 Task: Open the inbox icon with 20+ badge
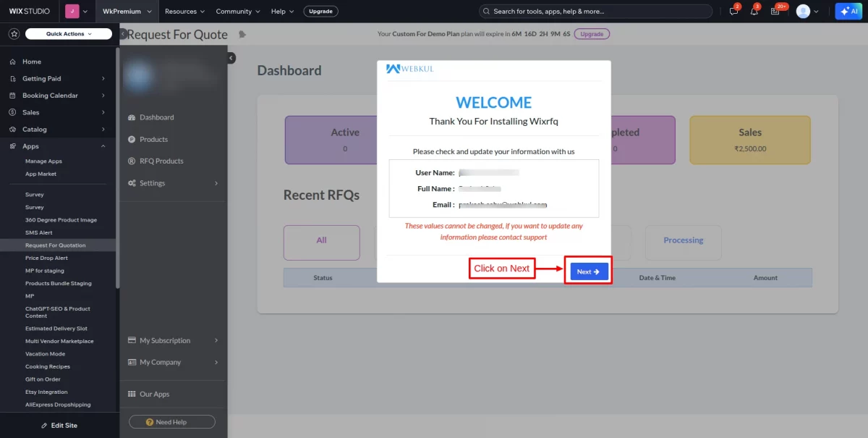[x=775, y=12]
